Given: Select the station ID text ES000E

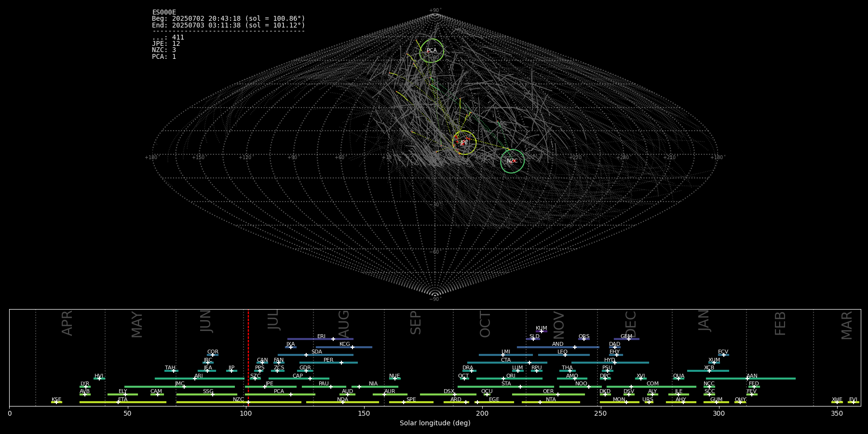Looking at the screenshot, I should (x=164, y=13).
